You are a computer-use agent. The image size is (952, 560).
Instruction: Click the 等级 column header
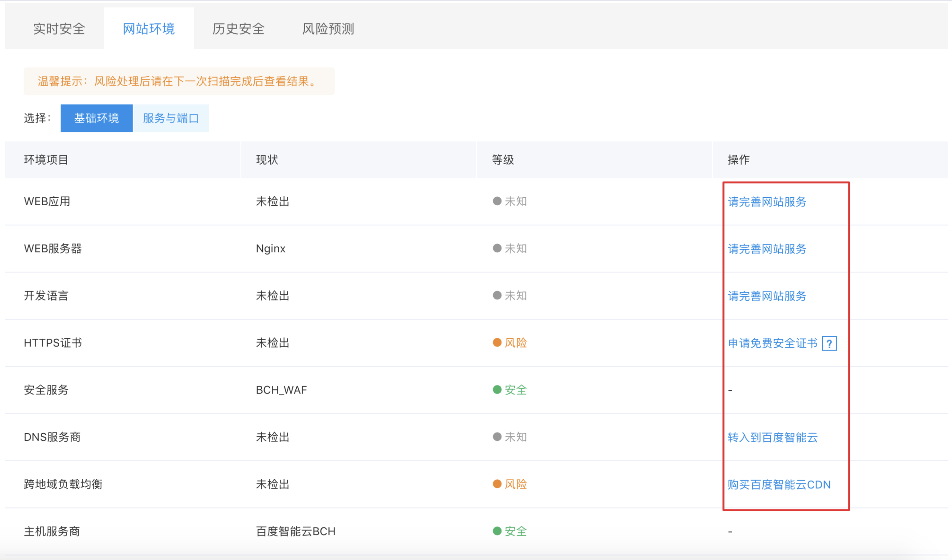tap(503, 160)
